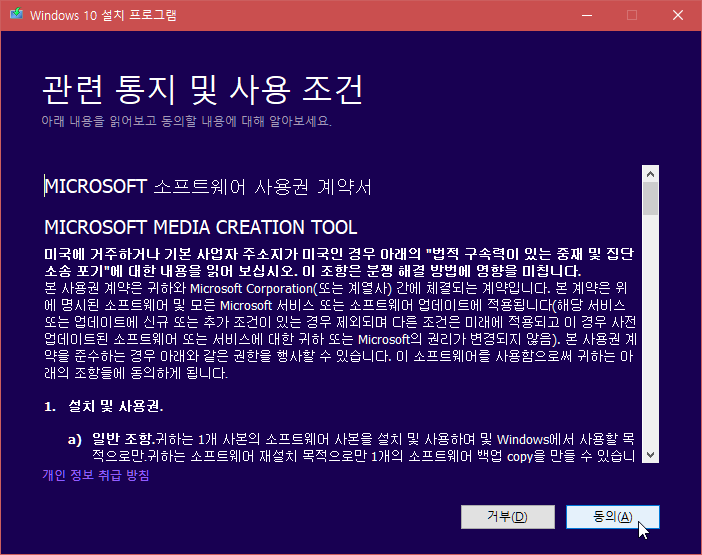Click the subtitle 아래 내용을 읽어보고 동의할 내용에 대해 알아보세요.
The width and height of the screenshot is (702, 555).
186,121
